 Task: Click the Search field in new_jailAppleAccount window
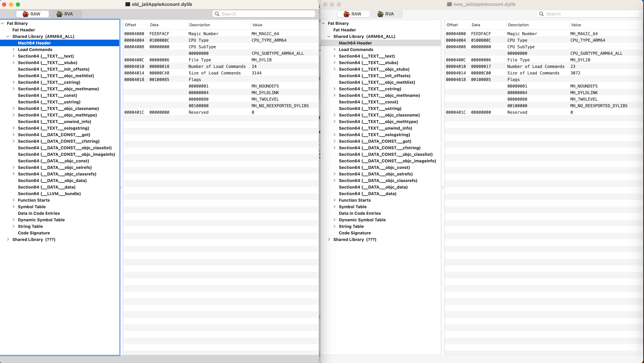tap(588, 14)
